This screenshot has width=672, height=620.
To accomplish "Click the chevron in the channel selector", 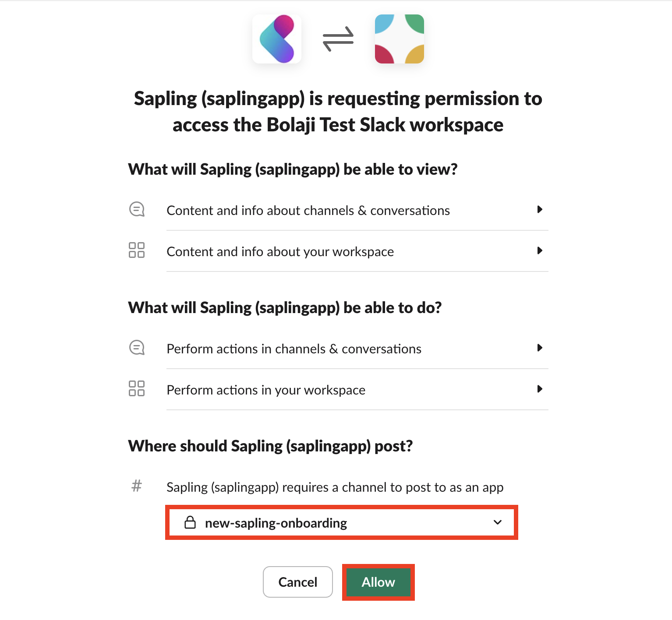I will pos(498,522).
